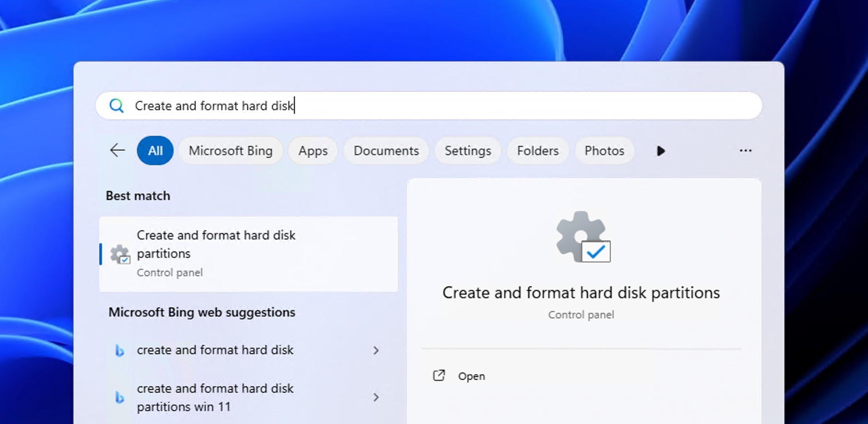Select the All results filter
868x424 pixels.
155,151
